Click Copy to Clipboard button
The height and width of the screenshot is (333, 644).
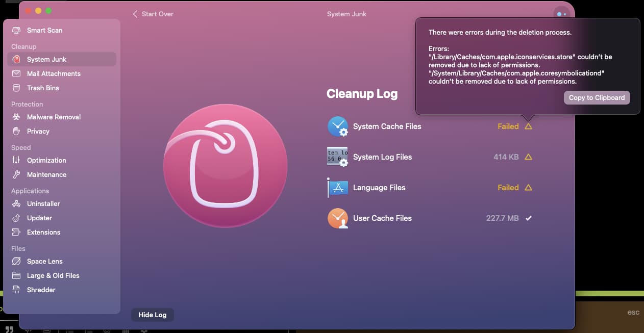pos(597,98)
